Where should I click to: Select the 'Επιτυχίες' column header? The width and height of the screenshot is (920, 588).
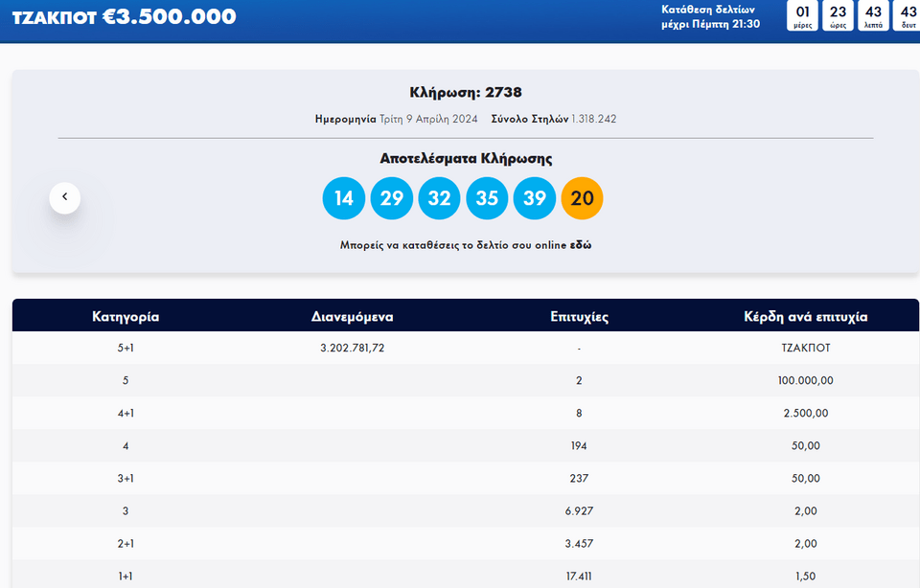point(580,316)
